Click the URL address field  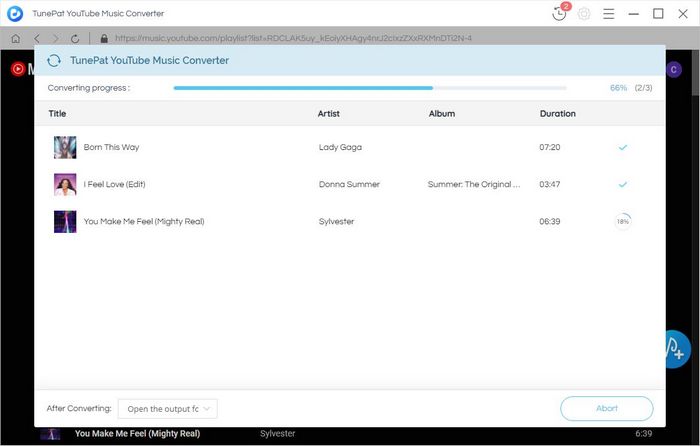[293, 38]
